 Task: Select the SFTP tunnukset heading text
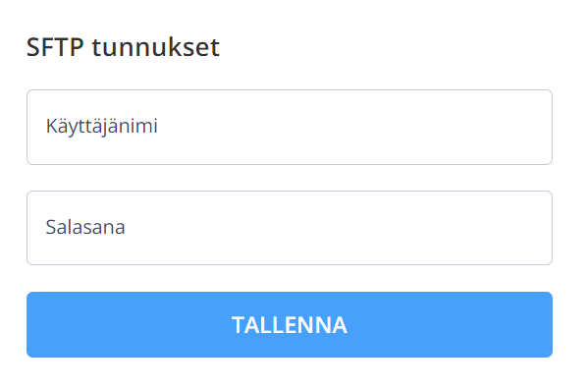(x=123, y=47)
